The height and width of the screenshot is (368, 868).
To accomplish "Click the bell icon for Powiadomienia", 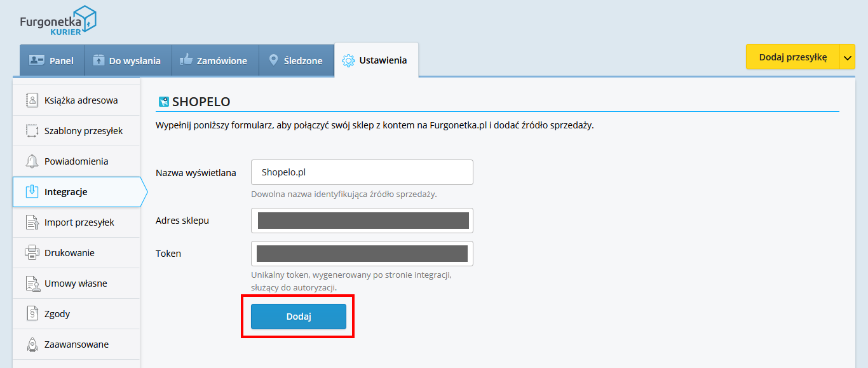I will tap(32, 161).
